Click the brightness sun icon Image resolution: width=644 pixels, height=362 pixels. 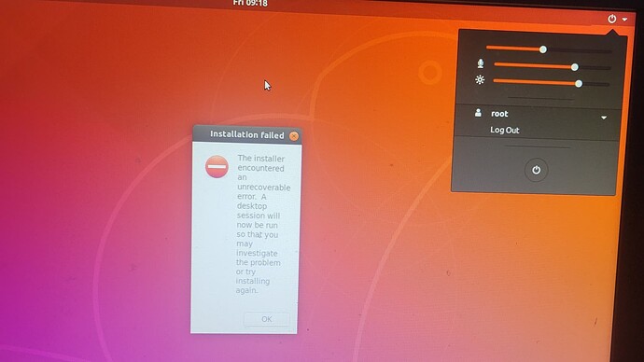(x=480, y=79)
